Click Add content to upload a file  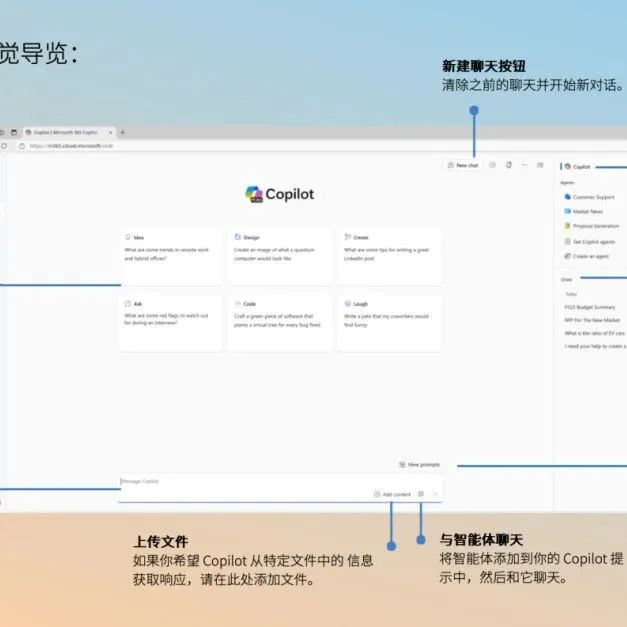pyautogui.click(x=392, y=495)
